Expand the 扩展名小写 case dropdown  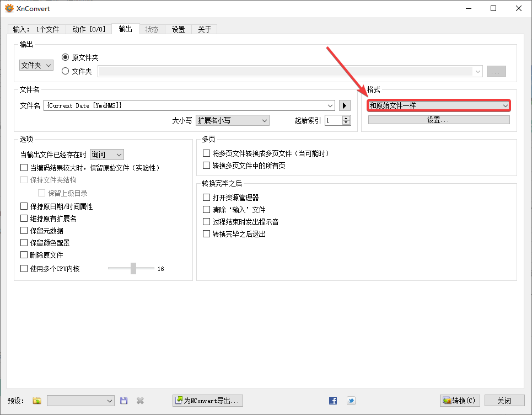(x=232, y=120)
